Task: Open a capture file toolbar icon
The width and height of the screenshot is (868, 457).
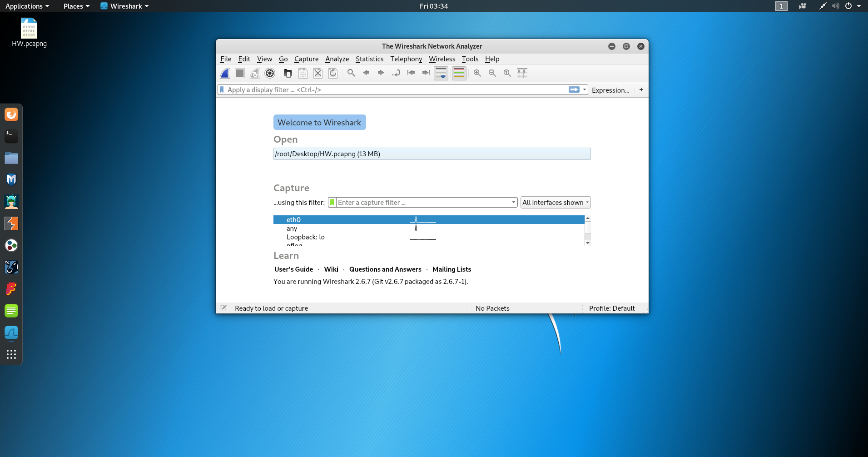Action: 288,73
